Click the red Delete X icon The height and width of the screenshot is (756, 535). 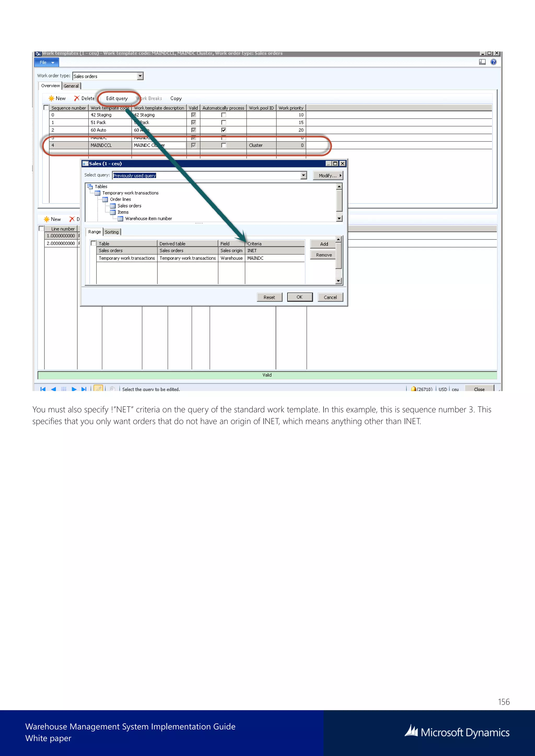[x=77, y=98]
